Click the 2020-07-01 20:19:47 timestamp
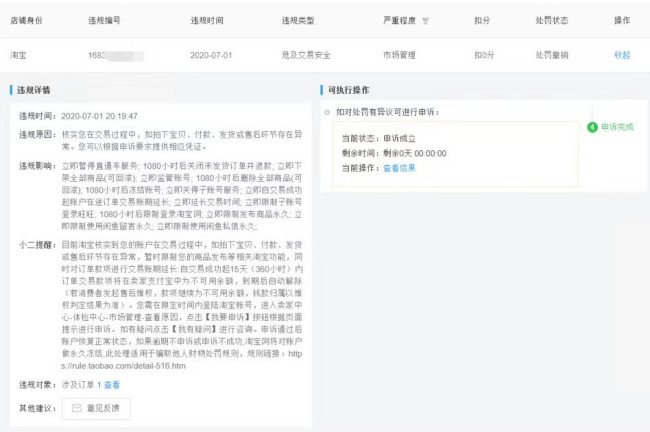 click(x=99, y=116)
